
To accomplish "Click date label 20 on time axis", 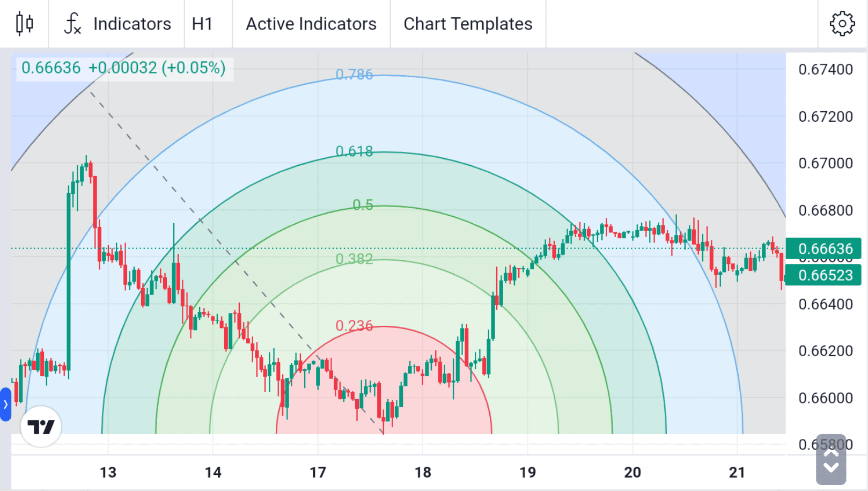I will [632, 472].
